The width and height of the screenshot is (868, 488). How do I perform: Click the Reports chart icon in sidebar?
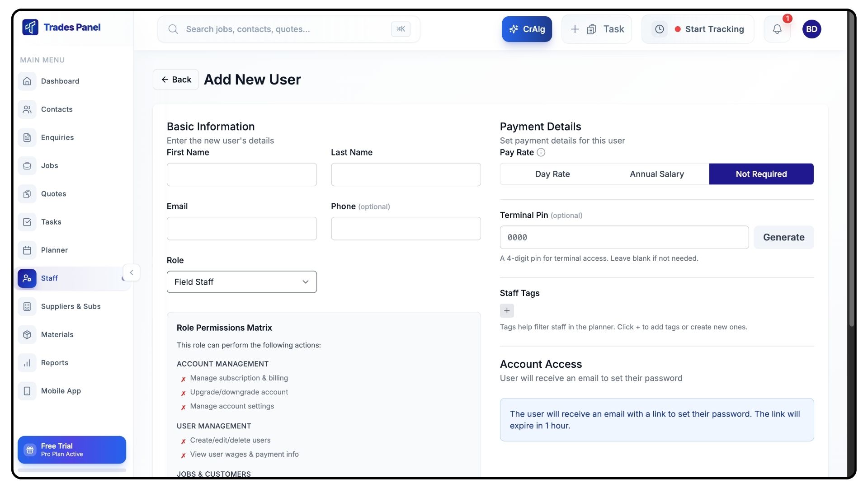click(27, 363)
